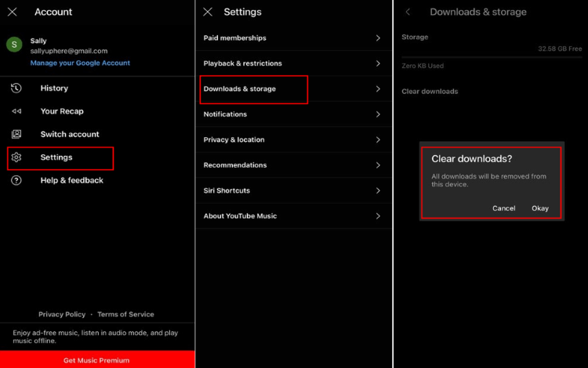588x368 pixels.
Task: Open About YouTube Music entry
Action: 294,216
